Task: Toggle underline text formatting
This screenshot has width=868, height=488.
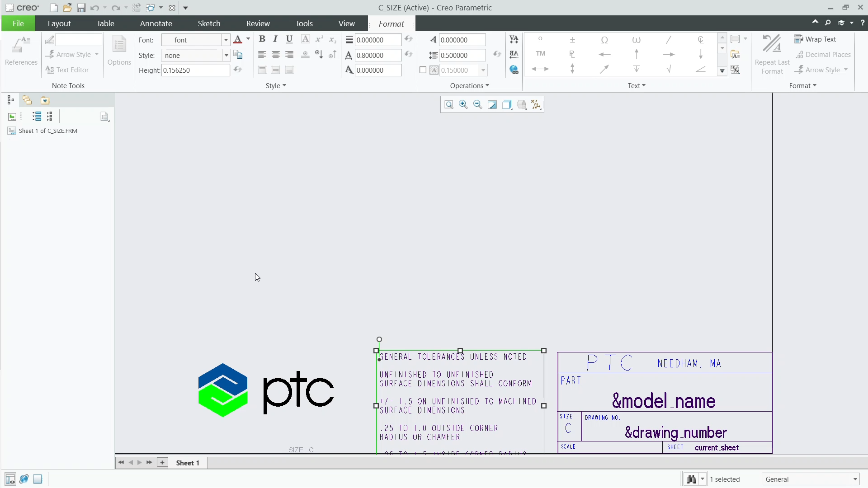Action: point(289,39)
